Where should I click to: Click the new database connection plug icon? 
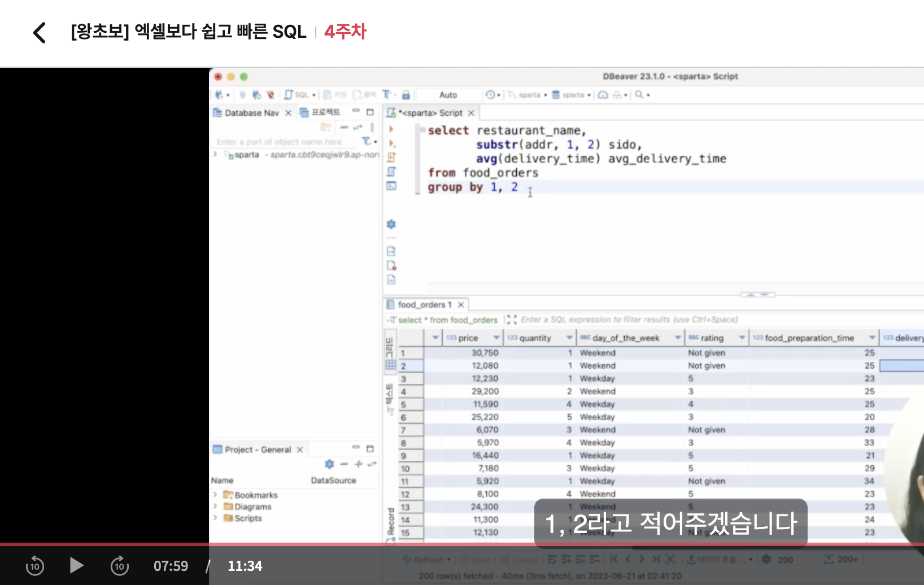[x=219, y=95]
